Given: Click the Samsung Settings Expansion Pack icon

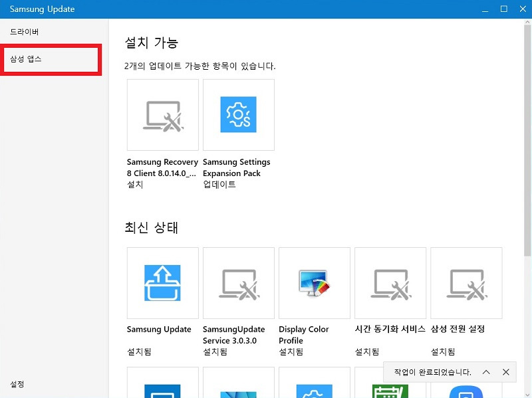Looking at the screenshot, I should coord(239,115).
